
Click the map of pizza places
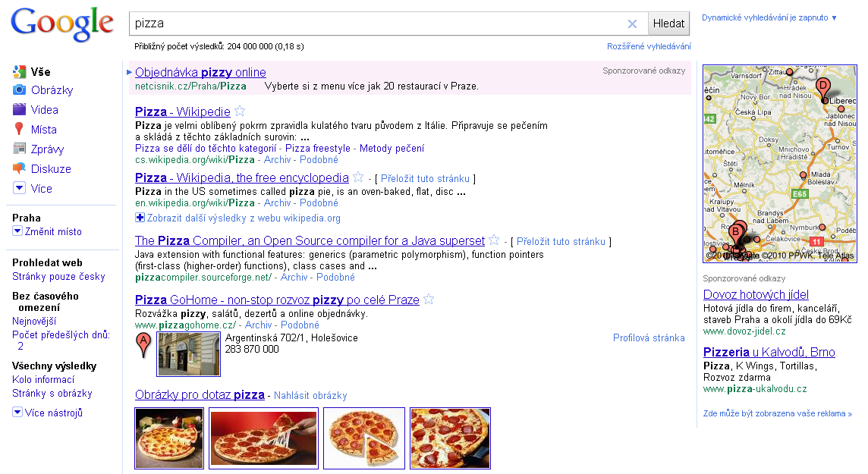[779, 164]
